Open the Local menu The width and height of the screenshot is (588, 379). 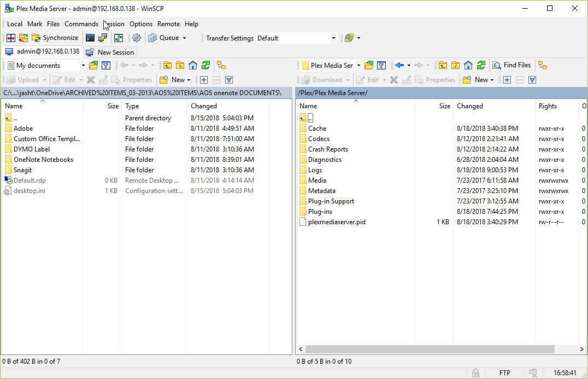[15, 24]
